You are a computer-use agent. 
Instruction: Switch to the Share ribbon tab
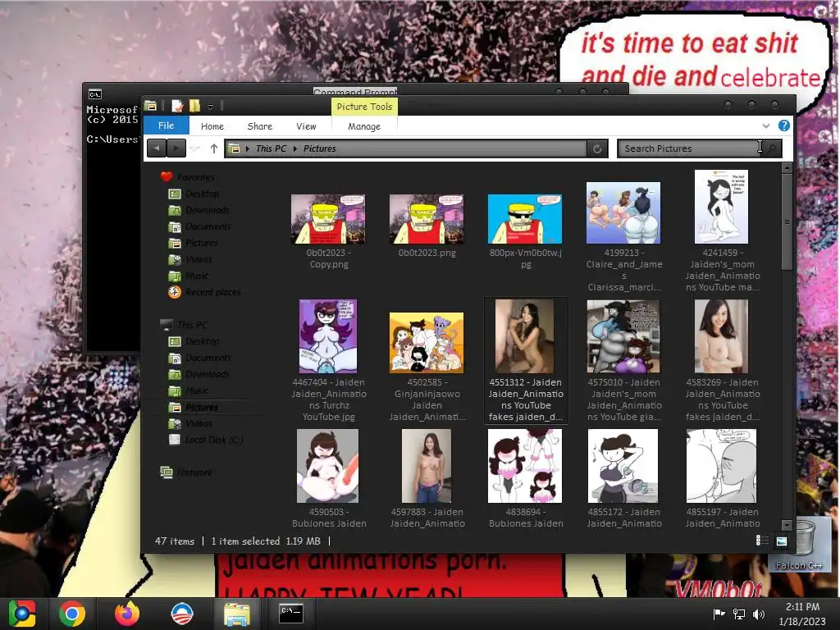tap(260, 126)
